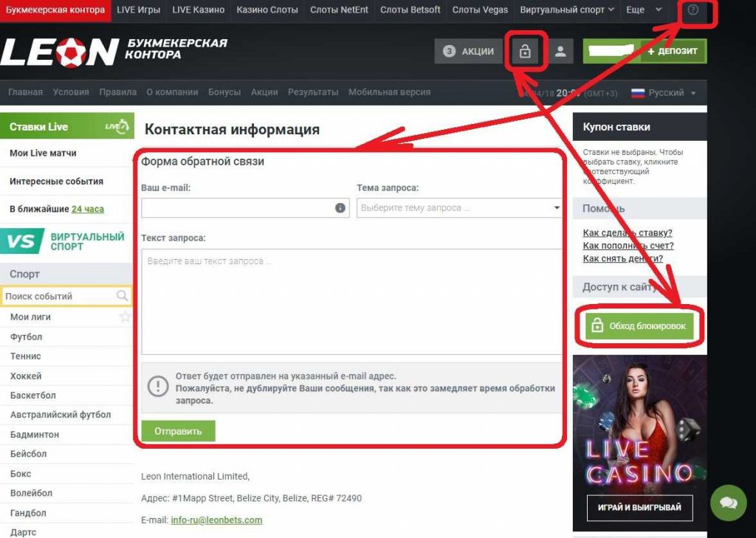Open О компании menu item

point(172,92)
